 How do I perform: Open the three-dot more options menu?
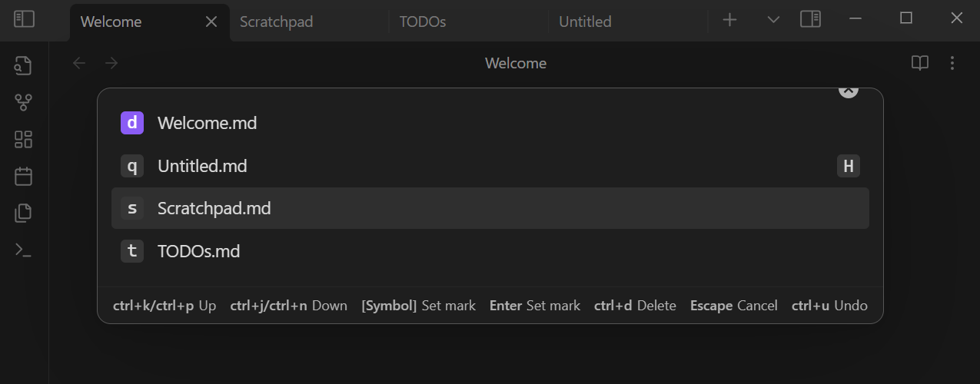pyautogui.click(x=952, y=63)
